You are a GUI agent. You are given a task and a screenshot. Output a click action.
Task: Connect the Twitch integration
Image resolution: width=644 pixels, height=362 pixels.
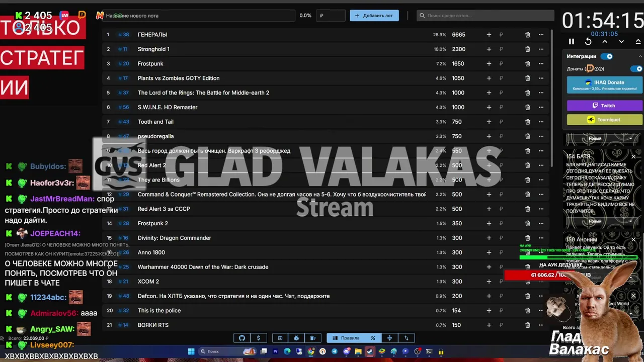[605, 106]
